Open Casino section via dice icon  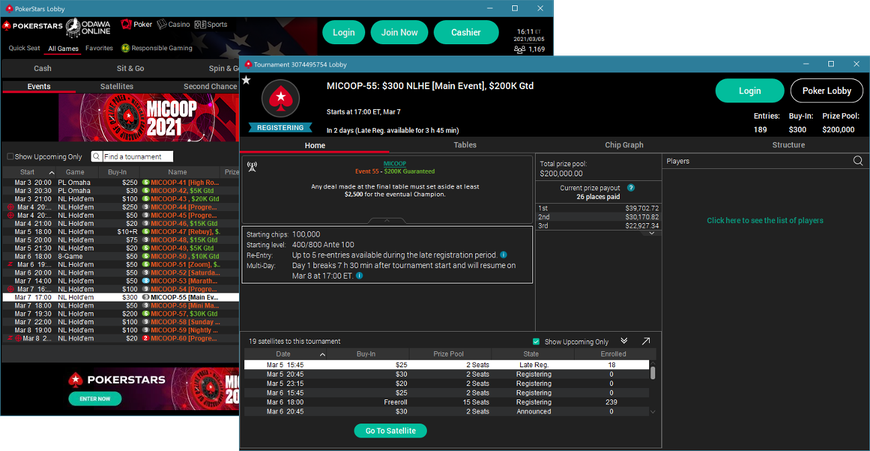(161, 24)
